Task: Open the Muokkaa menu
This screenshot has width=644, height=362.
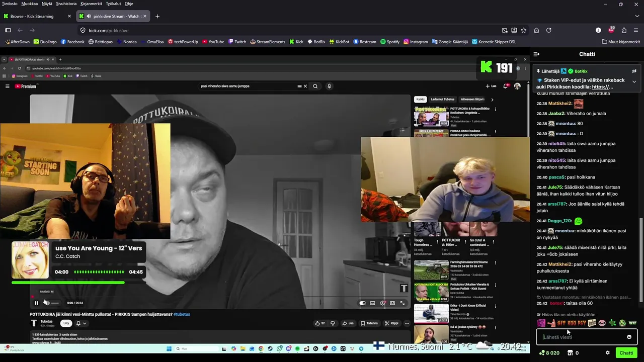Action: [30, 4]
